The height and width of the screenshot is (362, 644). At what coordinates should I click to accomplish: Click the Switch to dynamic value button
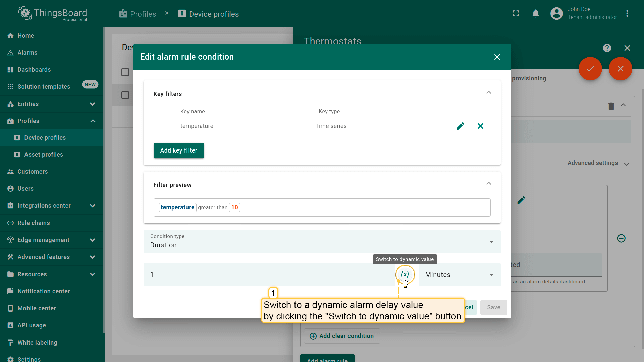pyautogui.click(x=405, y=275)
